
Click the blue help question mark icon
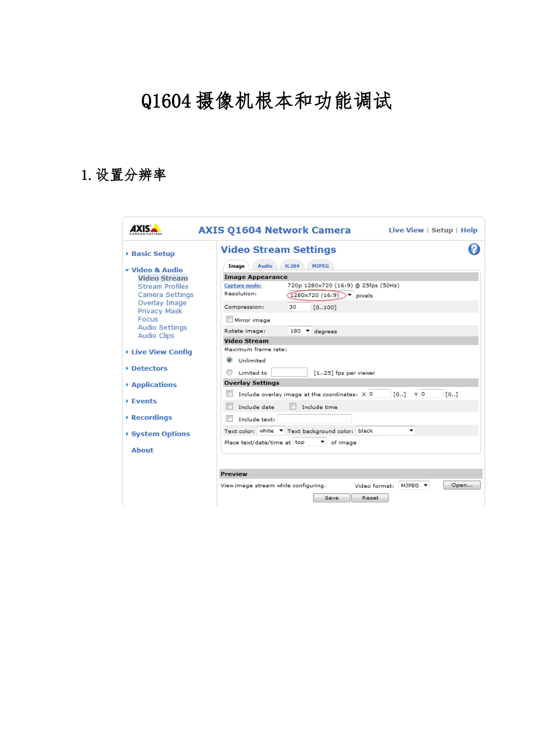click(x=474, y=249)
